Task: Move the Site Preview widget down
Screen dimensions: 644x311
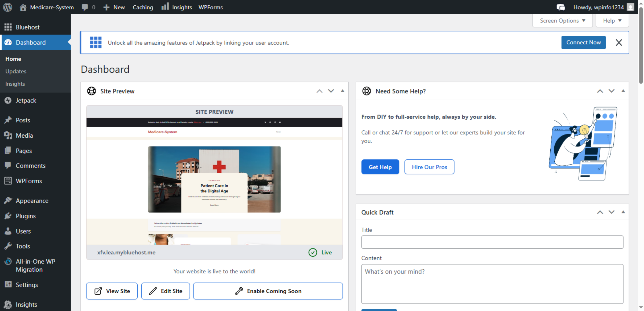Action: pos(331,91)
